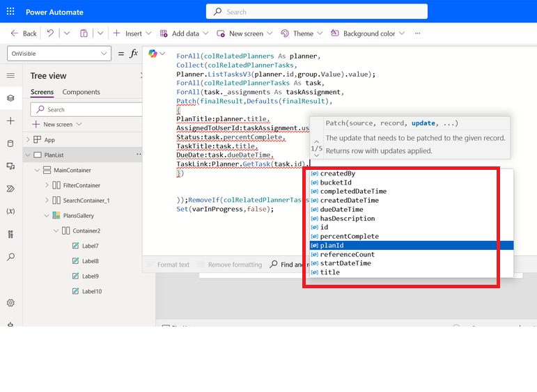
Task: Click the Back arrow button
Action: [23, 33]
